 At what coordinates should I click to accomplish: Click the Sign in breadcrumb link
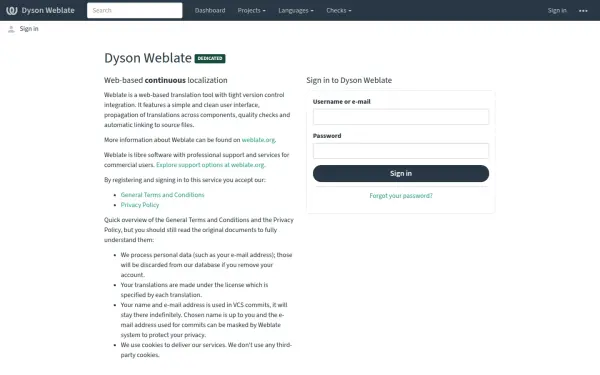(x=29, y=29)
